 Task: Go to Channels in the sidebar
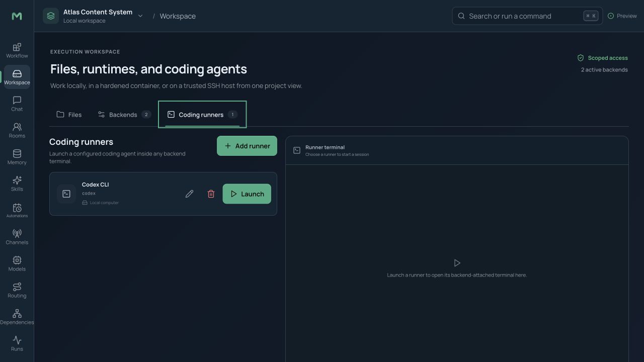click(17, 237)
